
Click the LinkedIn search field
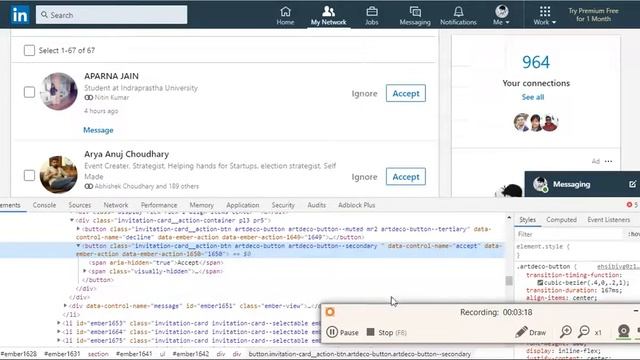tap(111, 15)
